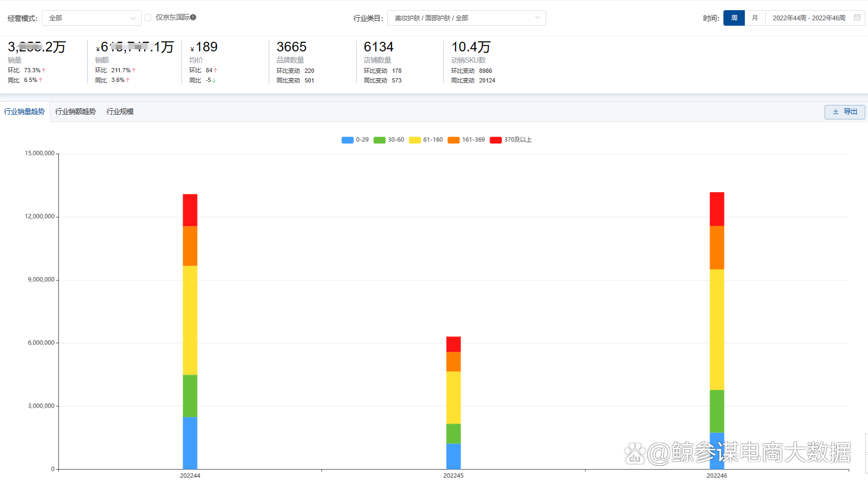Toggle the green 30-60 legend series
The height and width of the screenshot is (483, 868).
click(x=389, y=140)
